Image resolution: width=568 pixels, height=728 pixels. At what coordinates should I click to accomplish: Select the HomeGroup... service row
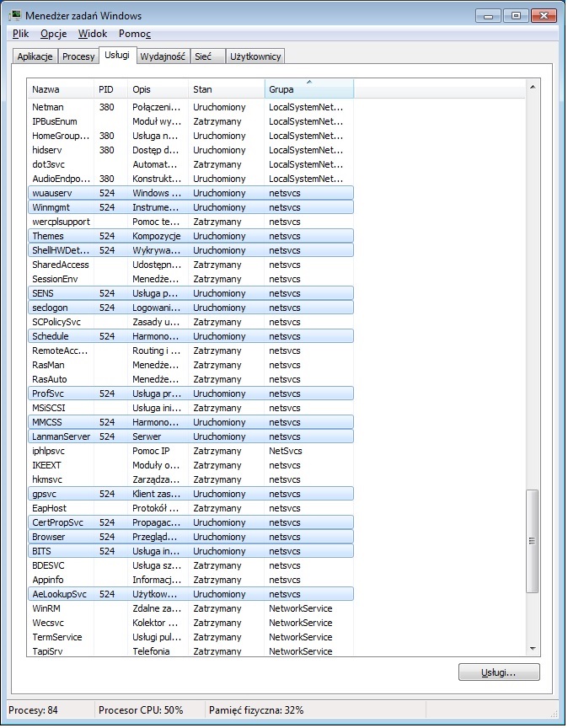190,136
